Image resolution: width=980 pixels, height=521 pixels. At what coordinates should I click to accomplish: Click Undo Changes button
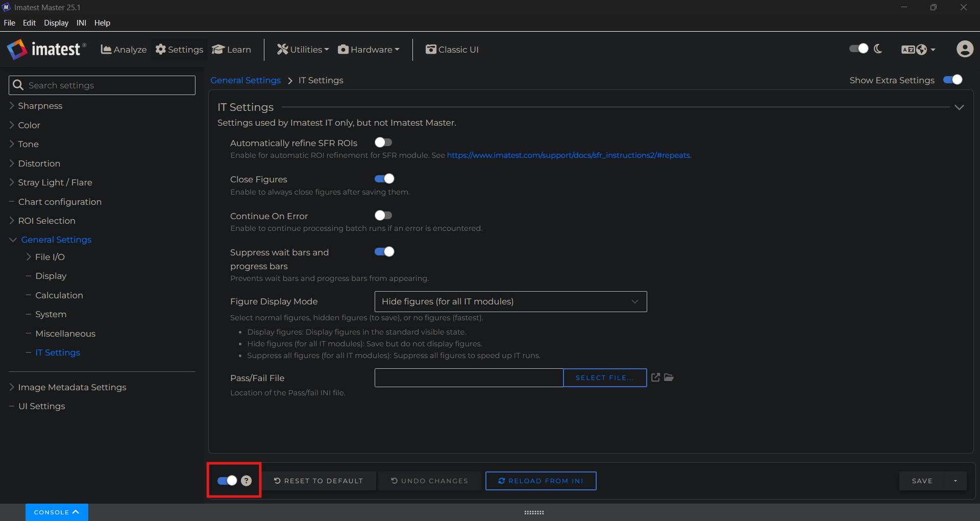coord(430,481)
